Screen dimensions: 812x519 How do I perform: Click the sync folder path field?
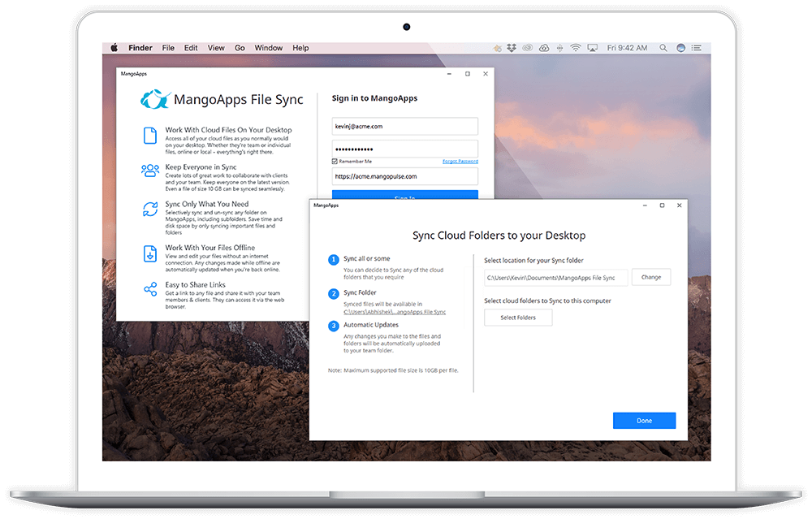point(556,278)
